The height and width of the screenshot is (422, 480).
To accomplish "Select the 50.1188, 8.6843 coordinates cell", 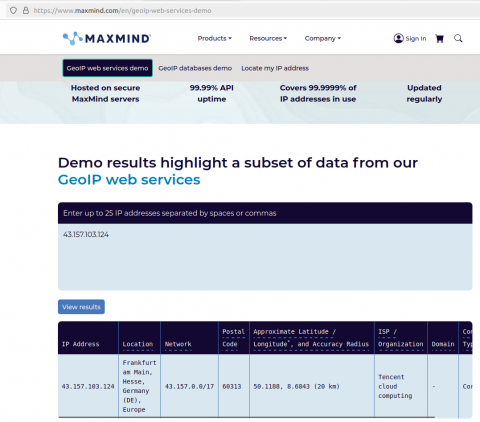I will point(312,386).
